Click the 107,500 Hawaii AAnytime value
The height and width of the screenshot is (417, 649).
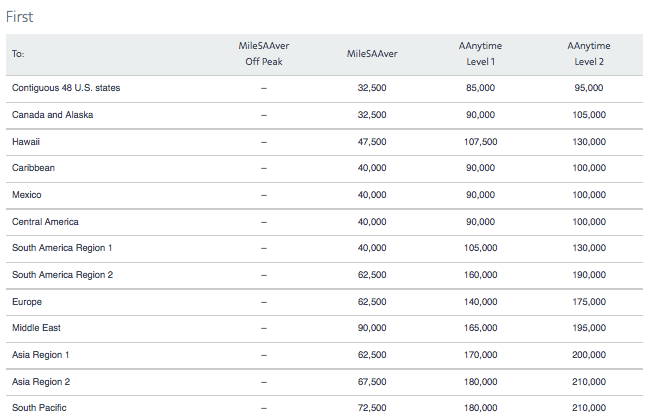point(481,142)
